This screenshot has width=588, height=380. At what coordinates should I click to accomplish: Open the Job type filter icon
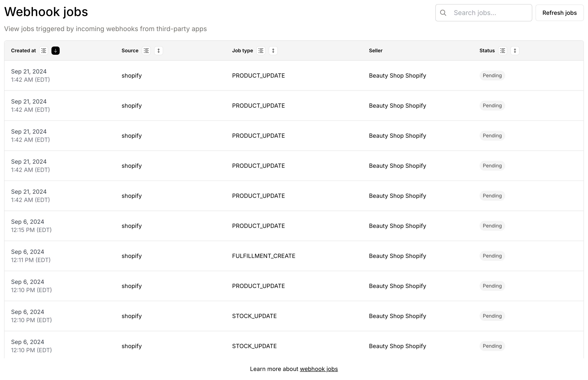(x=261, y=51)
